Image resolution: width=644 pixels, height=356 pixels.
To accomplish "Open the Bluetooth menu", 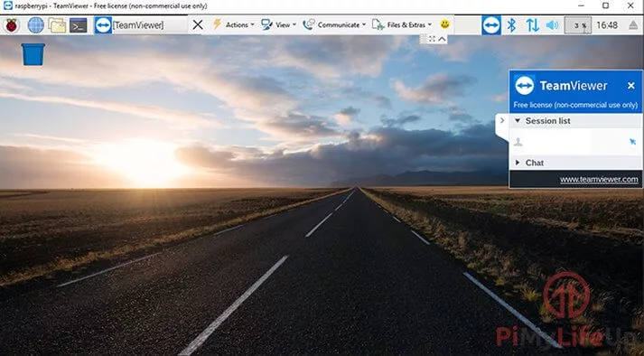I will click(x=511, y=25).
